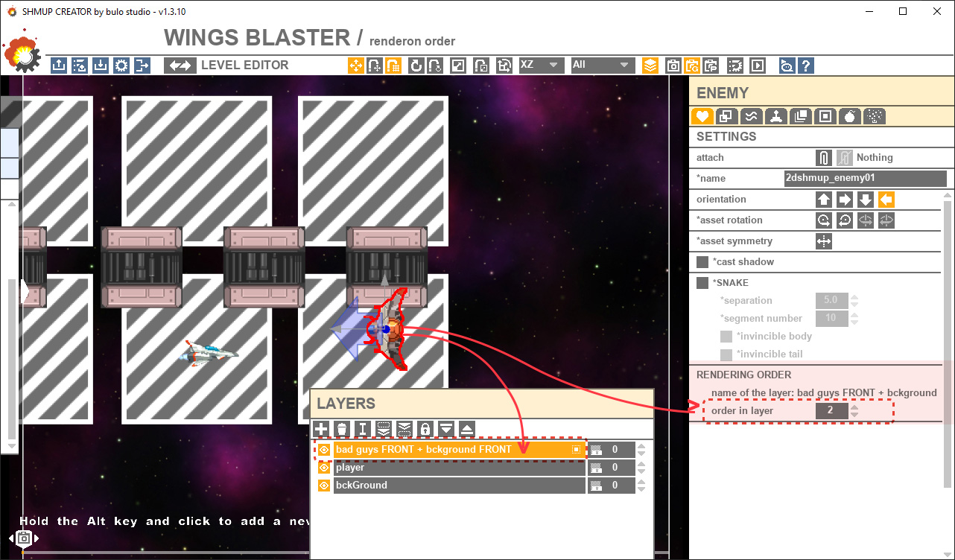Image resolution: width=955 pixels, height=560 pixels.
Task: Click the Enemy panel vertical scrollbar
Action: [948, 343]
